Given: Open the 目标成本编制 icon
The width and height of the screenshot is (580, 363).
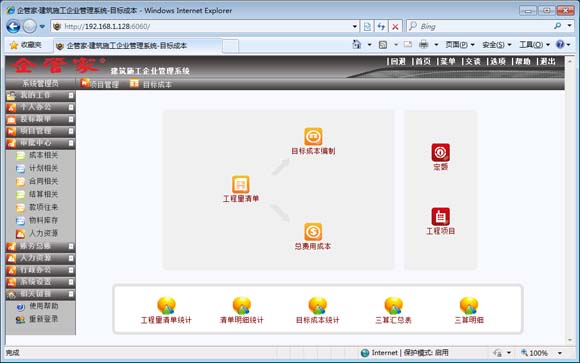Looking at the screenshot, I should (x=313, y=137).
